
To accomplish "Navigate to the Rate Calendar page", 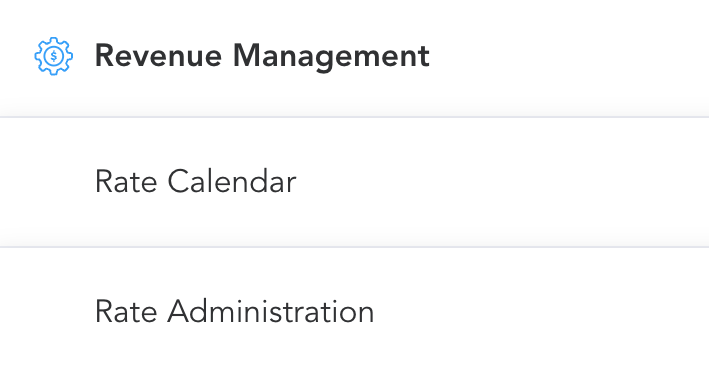I will point(354,182).
